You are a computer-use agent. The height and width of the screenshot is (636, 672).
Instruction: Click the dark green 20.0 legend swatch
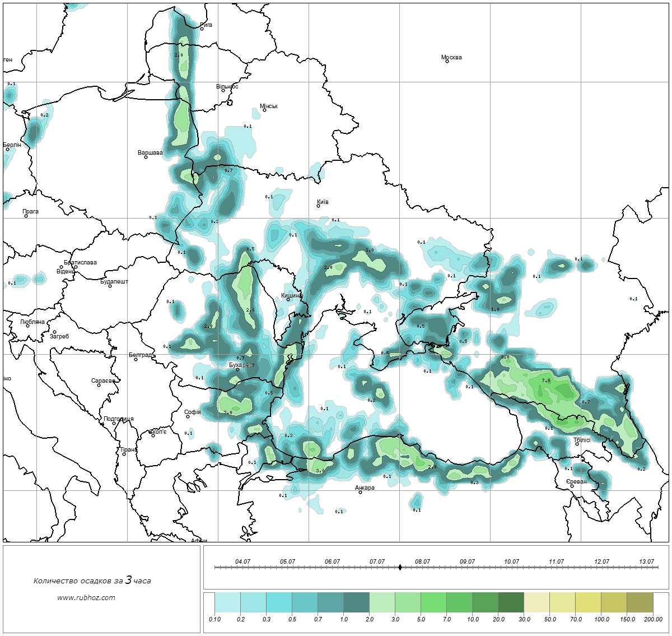click(511, 603)
